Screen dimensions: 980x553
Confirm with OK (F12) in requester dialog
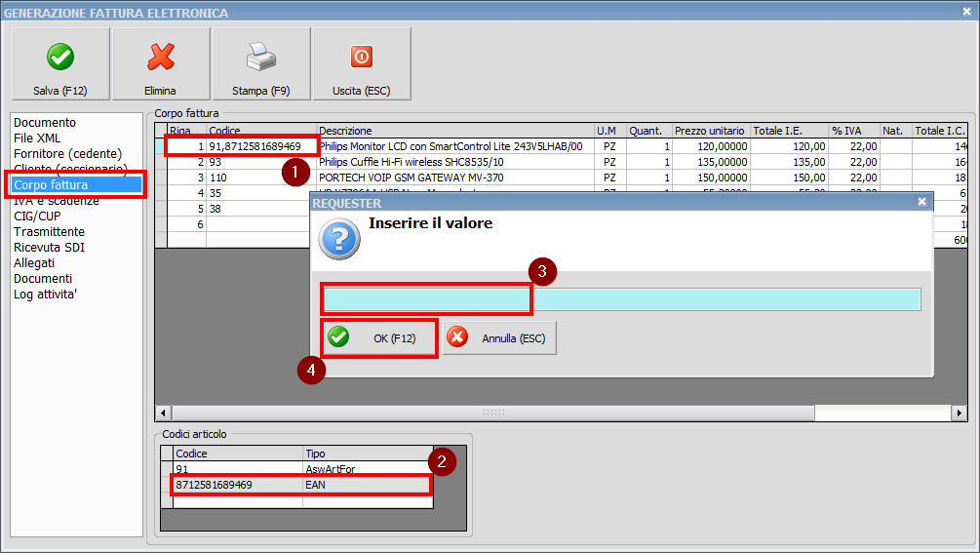point(379,338)
